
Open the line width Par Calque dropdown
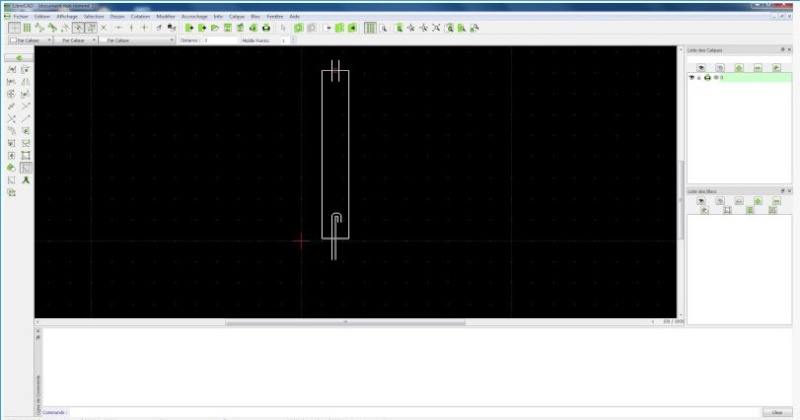tap(76, 40)
